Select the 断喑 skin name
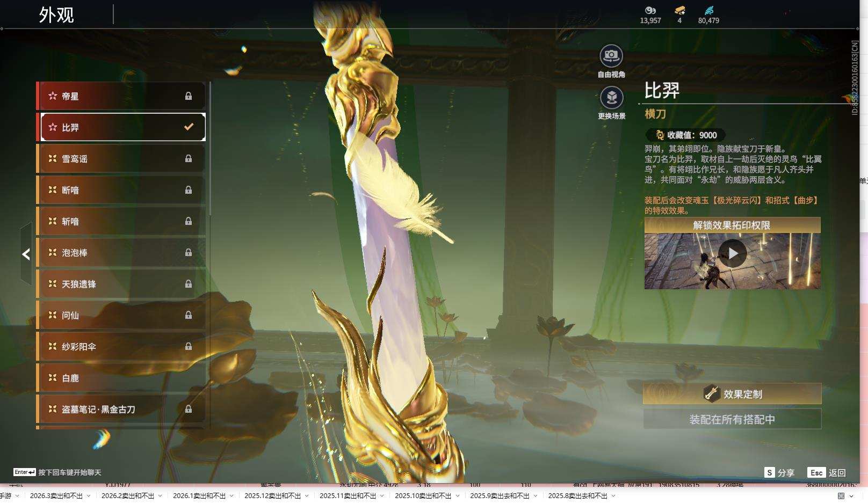868x504 pixels. pyautogui.click(x=70, y=190)
